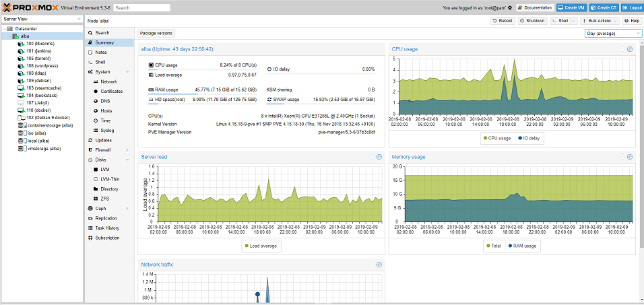644x305 pixels.
Task: Click the user settings gear icon
Action: pyautogui.click(x=510, y=8)
